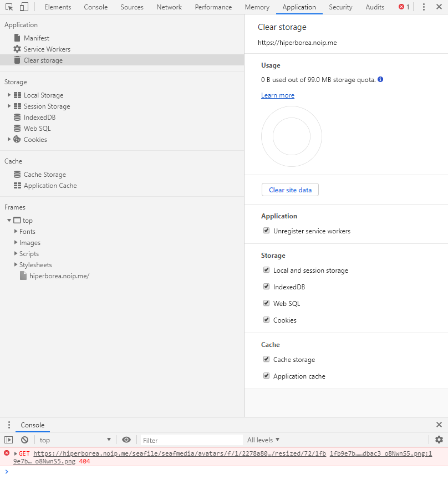The image size is (448, 490).
Task: Toggle the IndexedDB checkbox
Action: pos(267,287)
